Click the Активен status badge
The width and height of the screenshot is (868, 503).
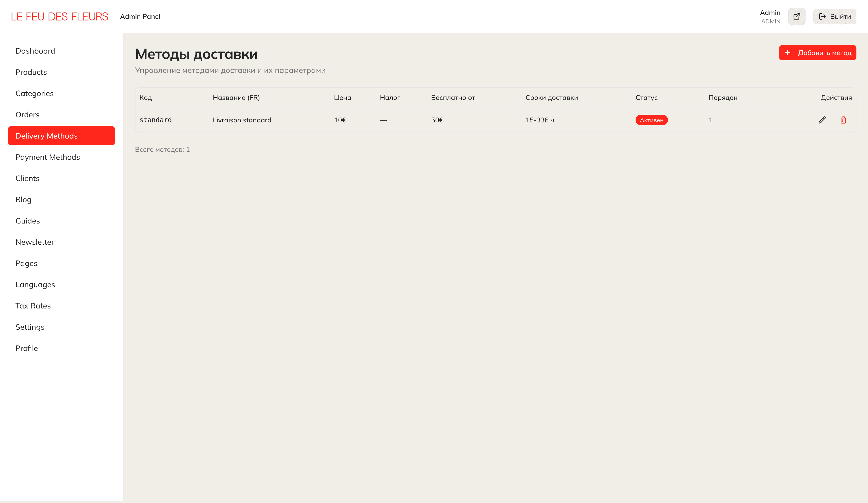651,120
